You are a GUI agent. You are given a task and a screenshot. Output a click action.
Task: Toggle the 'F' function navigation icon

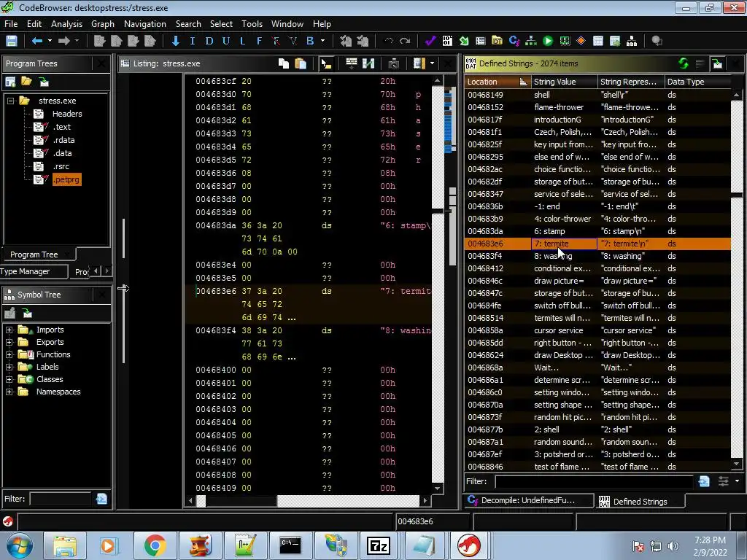[259, 41]
